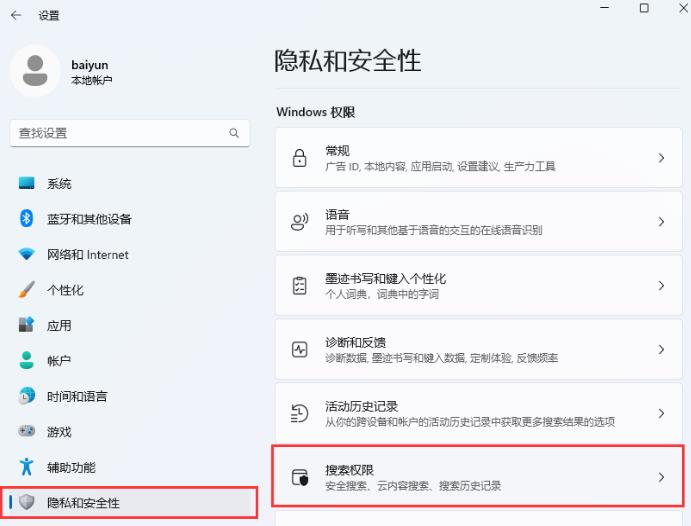Click the search magnifier icon
Viewport: 691px width, 526px height.
click(234, 133)
